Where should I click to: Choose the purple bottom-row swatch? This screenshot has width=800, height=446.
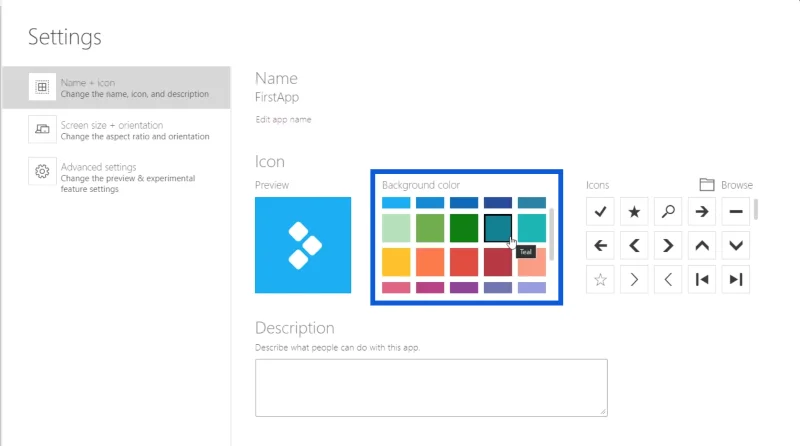(x=464, y=287)
